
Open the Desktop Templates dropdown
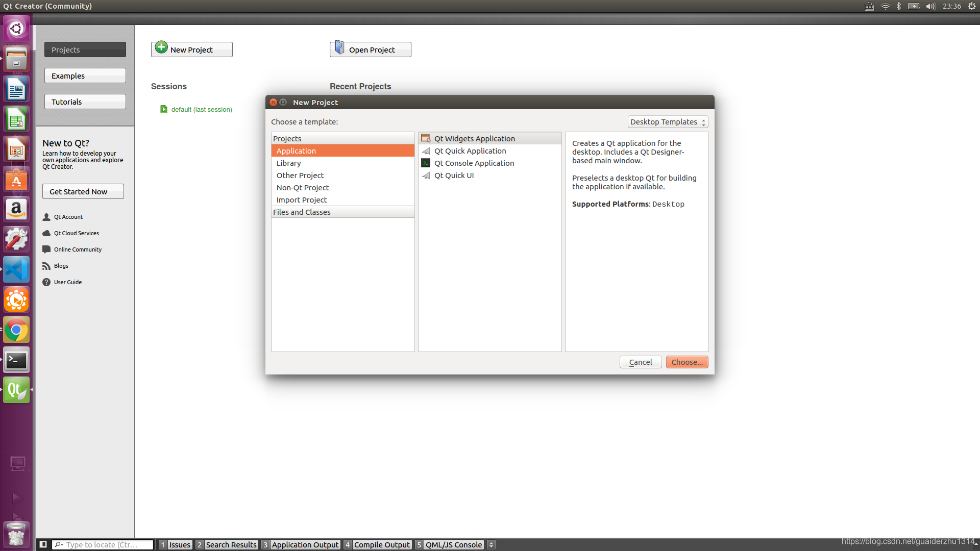click(x=668, y=122)
